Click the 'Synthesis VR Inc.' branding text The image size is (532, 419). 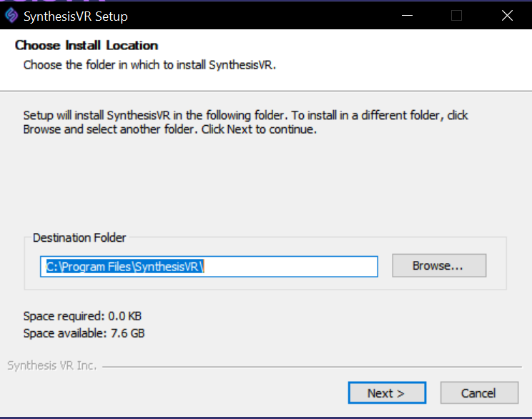pyautogui.click(x=52, y=365)
